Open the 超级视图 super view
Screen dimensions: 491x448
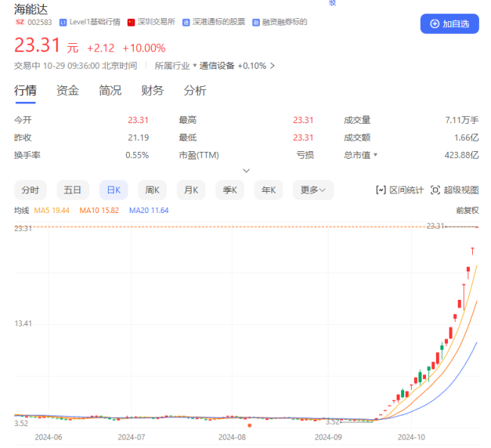click(455, 190)
